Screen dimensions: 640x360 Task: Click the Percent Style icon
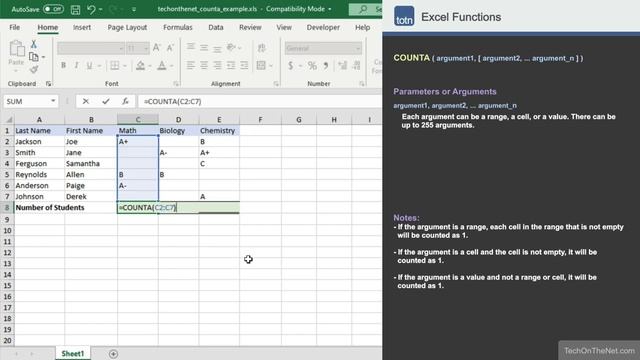point(312,65)
